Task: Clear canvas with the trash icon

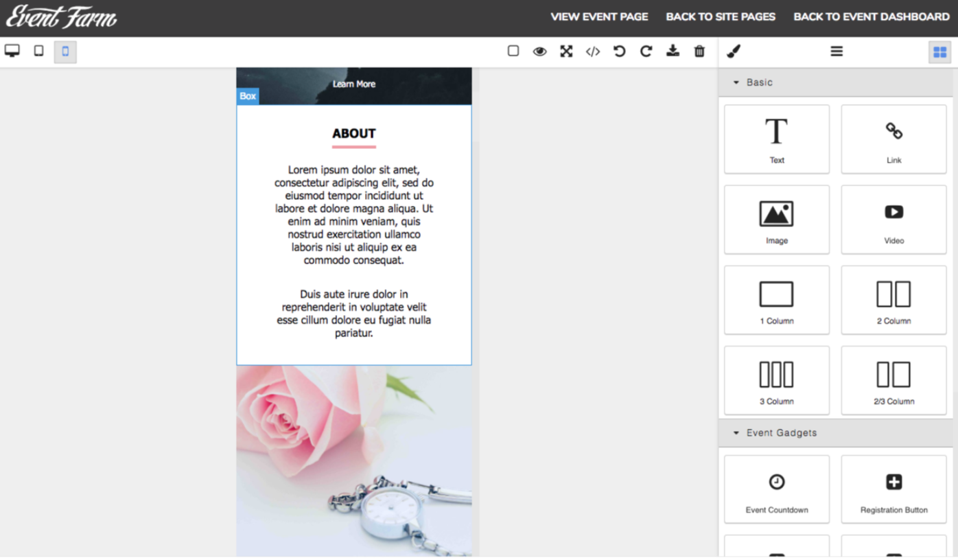Action: click(699, 51)
